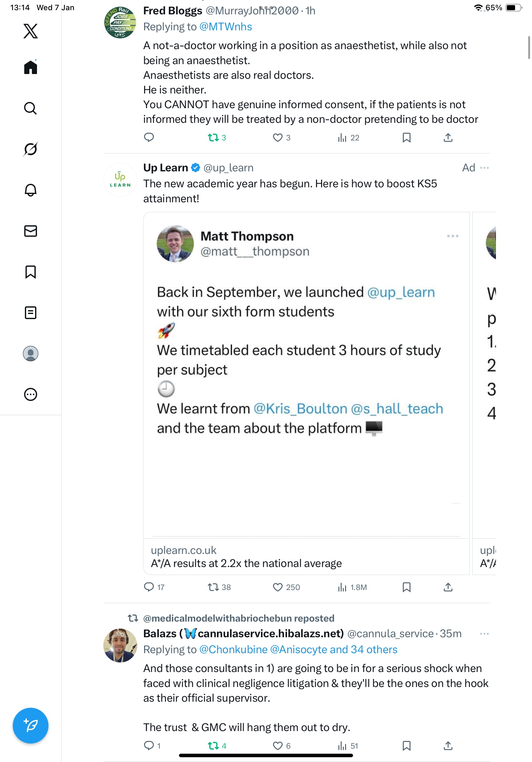The height and width of the screenshot is (762, 532).
Task: Reply to the Balazs tweet
Action: pyautogui.click(x=149, y=746)
